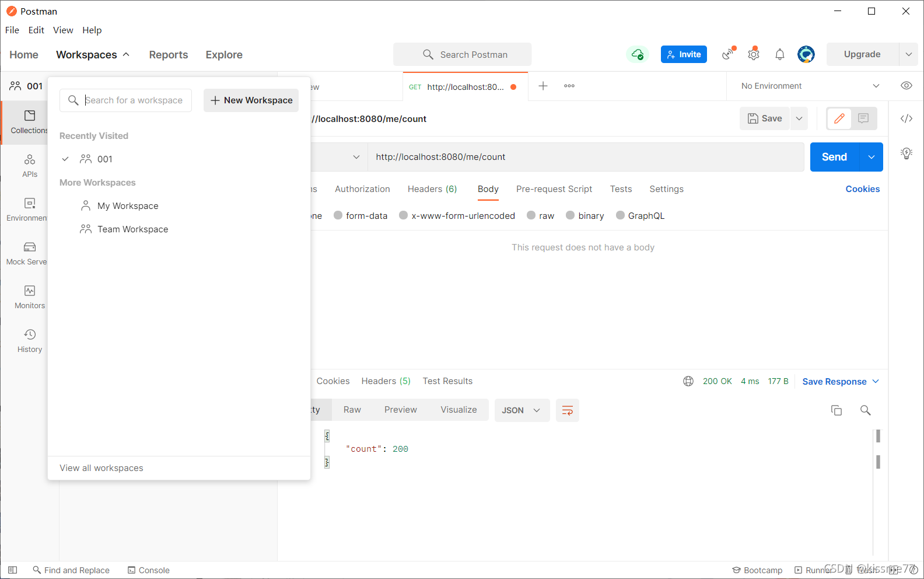Open the Edit menu
The width and height of the screenshot is (924, 579).
36,30
